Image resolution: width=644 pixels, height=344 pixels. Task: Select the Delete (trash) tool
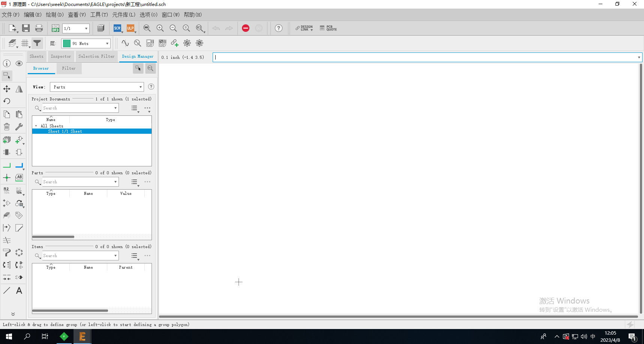tap(6, 126)
